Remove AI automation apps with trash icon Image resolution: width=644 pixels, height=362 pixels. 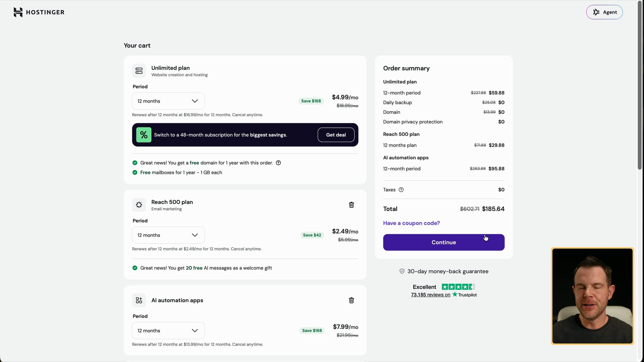(x=351, y=300)
